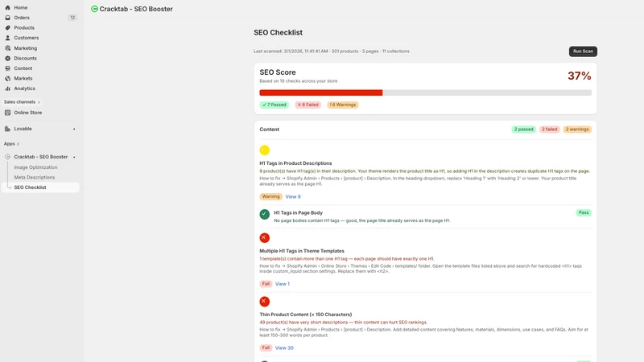Click yellow warning circle above H1 Tags in Product Descriptions
The image size is (644, 362).
265,150
